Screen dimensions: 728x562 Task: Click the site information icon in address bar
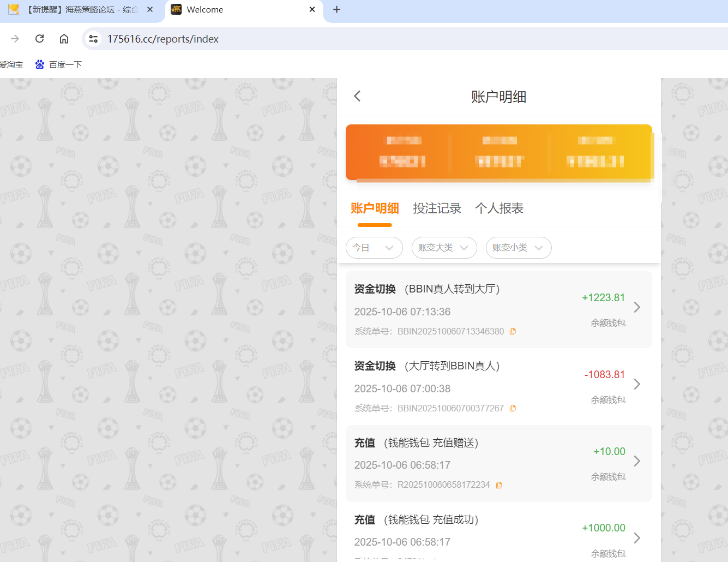pyautogui.click(x=93, y=39)
